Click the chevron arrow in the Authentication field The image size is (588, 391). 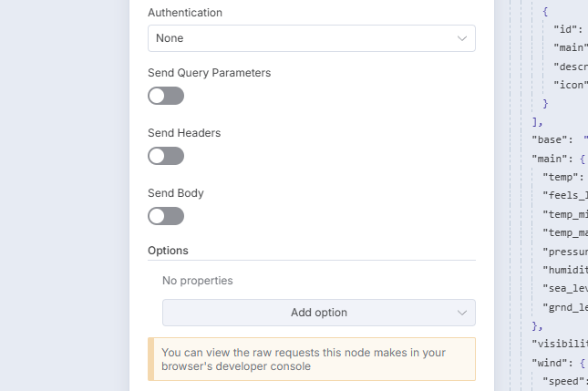click(x=461, y=38)
